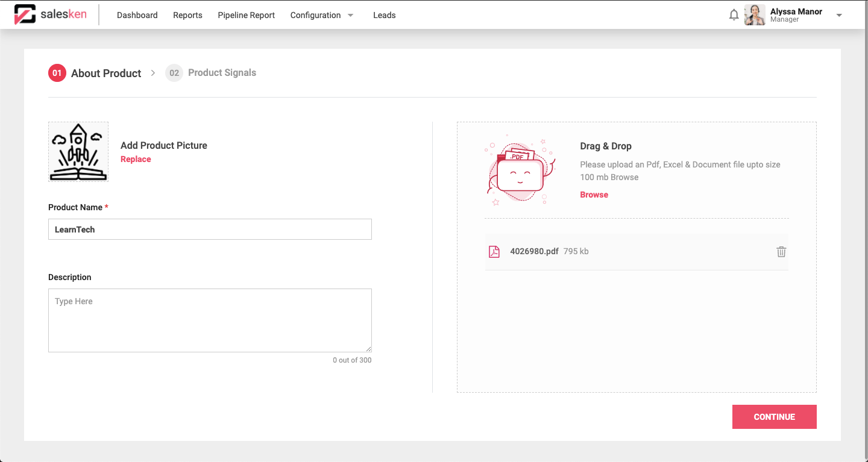
Task: Click the 795 kb file size
Action: [576, 251]
